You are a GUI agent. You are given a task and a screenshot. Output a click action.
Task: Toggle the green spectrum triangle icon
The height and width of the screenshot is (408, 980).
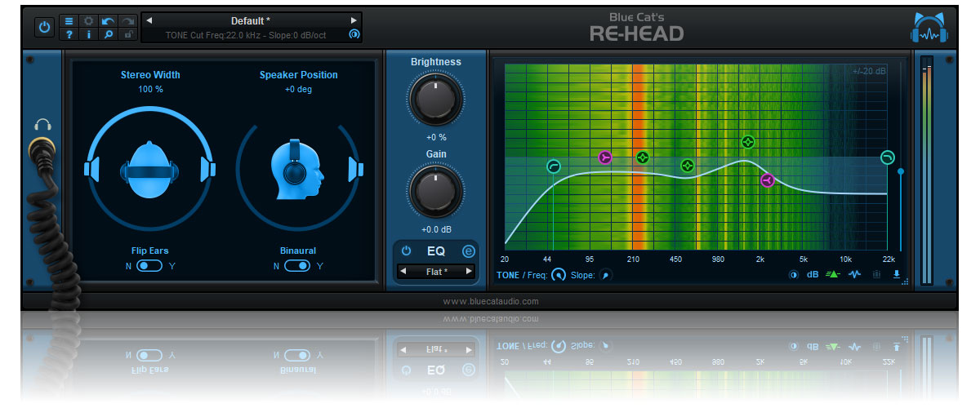tap(834, 275)
